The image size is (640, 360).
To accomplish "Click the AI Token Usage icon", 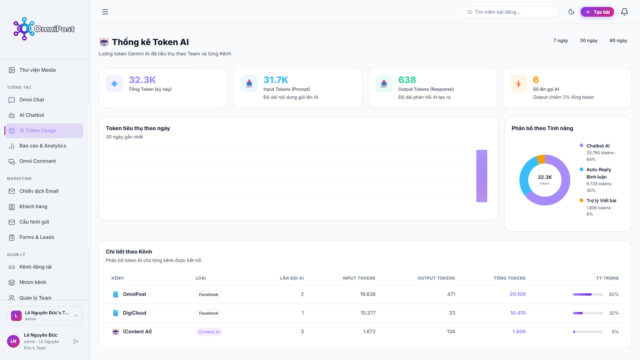I will [11, 131].
